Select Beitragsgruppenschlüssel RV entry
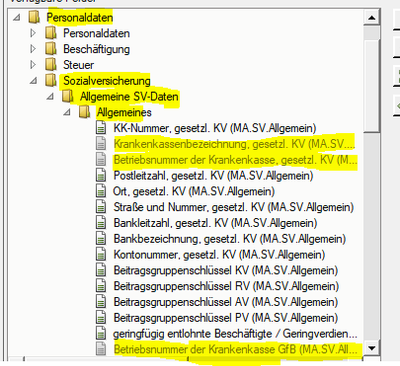The height and width of the screenshot is (366, 400). coord(226,286)
